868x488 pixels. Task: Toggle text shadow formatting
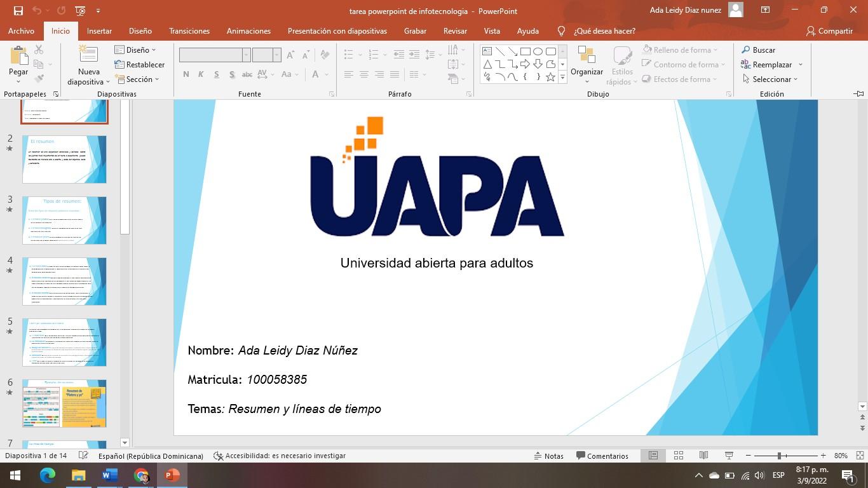pyautogui.click(x=232, y=74)
